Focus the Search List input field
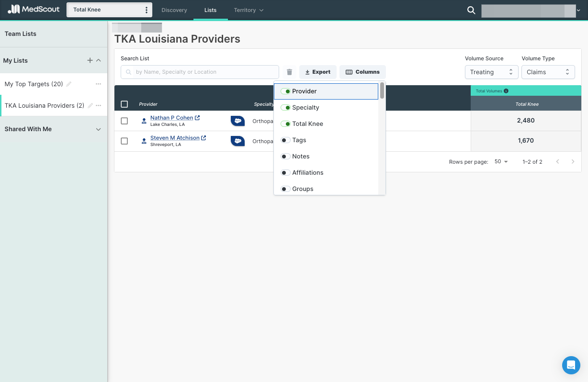The width and height of the screenshot is (588, 382). pos(200,72)
